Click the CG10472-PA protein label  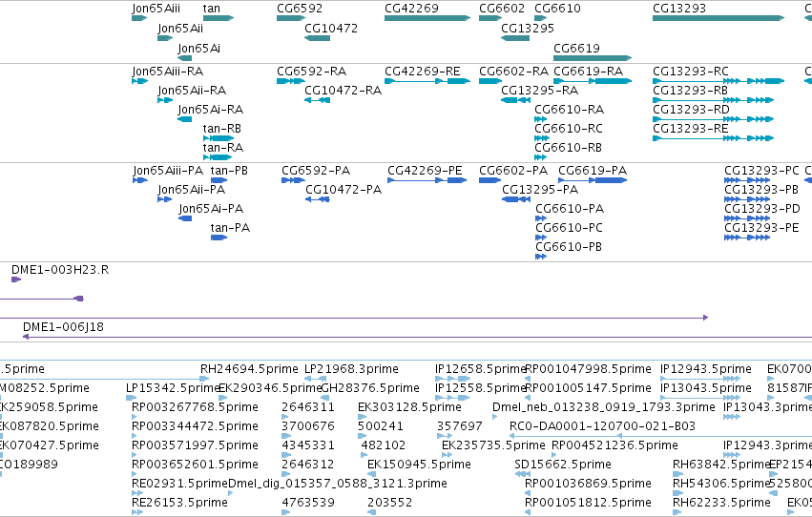pos(344,190)
